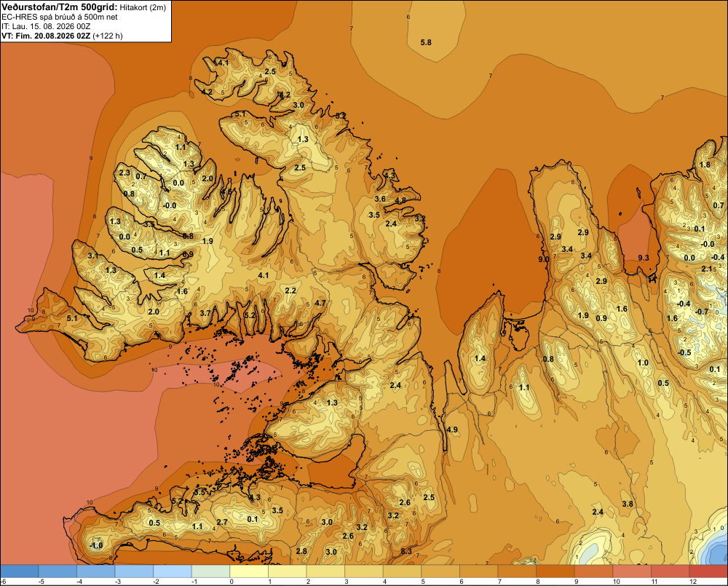Click the '(+122 h)' forecast offset text
Image resolution: width=728 pixels, height=586 pixels.
[x=108, y=36]
